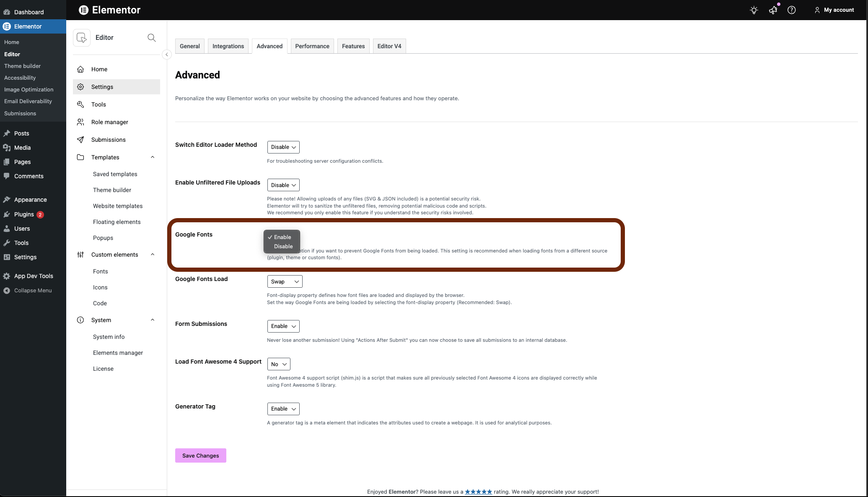The height and width of the screenshot is (497, 868).
Task: Click the Save Changes button
Action: (200, 455)
